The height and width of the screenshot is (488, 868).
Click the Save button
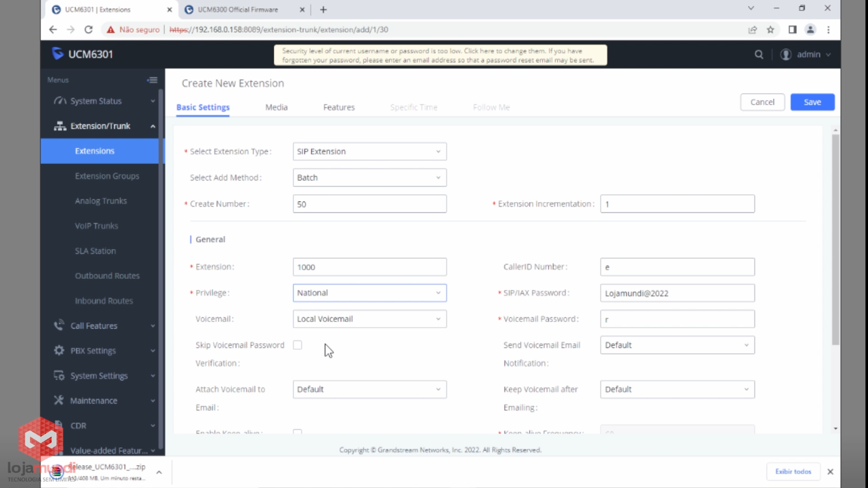click(812, 102)
